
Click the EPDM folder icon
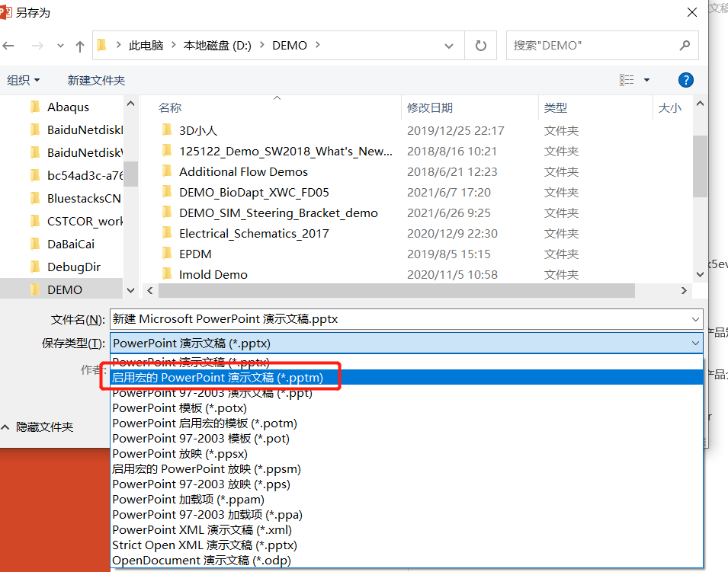click(x=168, y=254)
